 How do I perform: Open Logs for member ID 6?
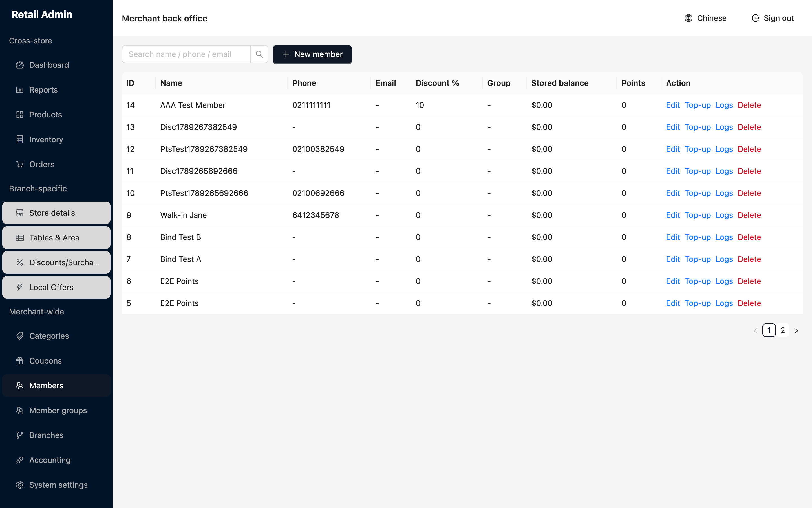tap(724, 281)
